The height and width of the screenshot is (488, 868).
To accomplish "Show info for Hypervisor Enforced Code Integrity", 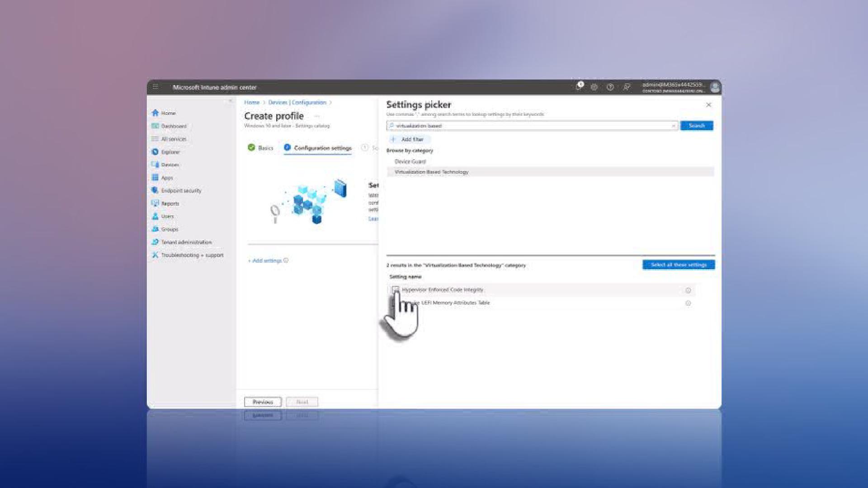I will (x=688, y=290).
